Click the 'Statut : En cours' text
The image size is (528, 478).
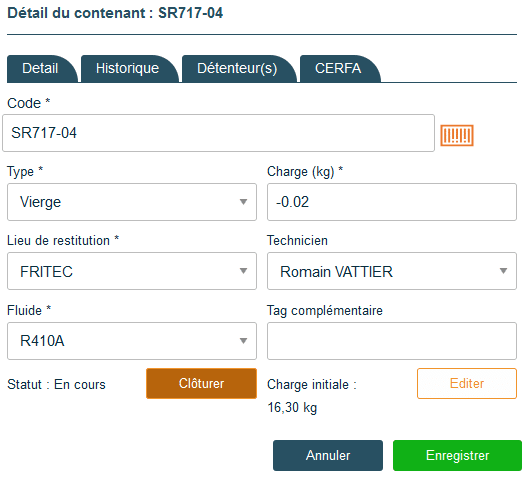[57, 384]
